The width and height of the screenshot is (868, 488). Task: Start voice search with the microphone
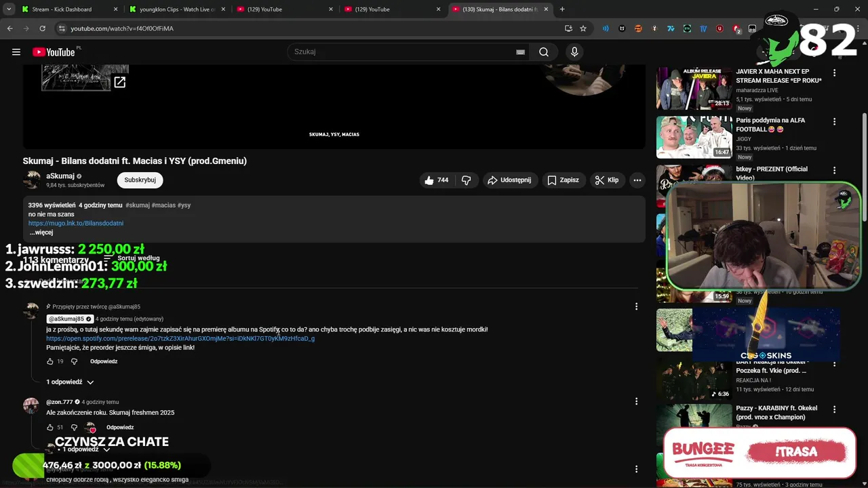click(x=574, y=52)
